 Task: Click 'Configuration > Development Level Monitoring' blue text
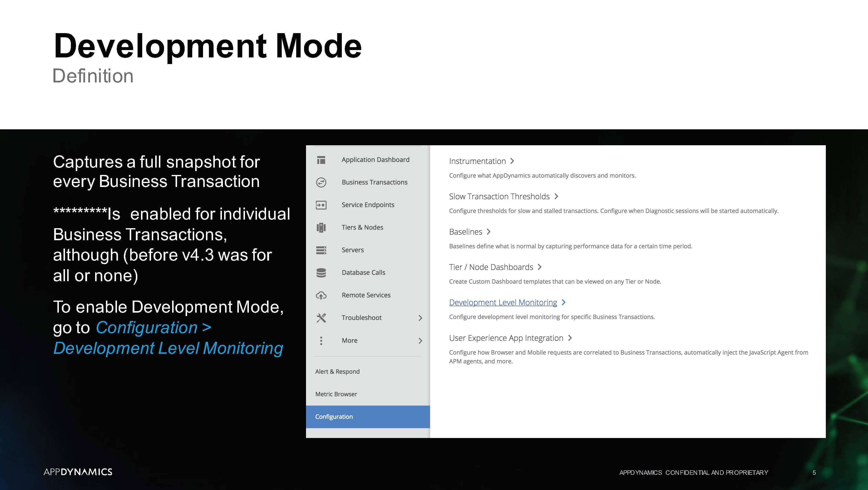pos(168,338)
